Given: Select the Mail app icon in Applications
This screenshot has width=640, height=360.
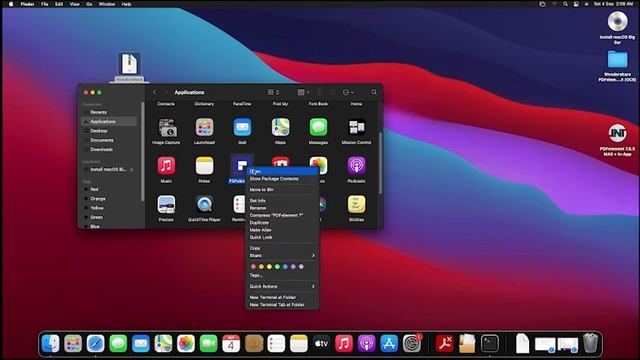Looking at the screenshot, I should pos(242,127).
